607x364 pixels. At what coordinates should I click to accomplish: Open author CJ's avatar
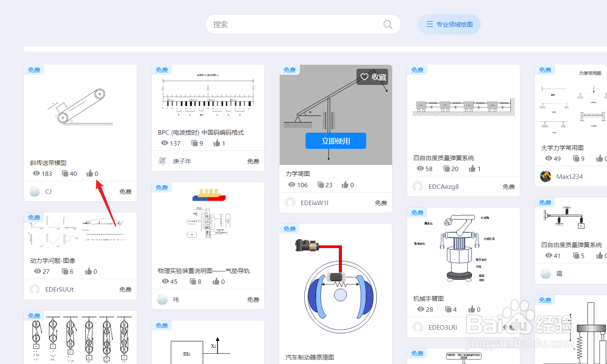tap(35, 191)
